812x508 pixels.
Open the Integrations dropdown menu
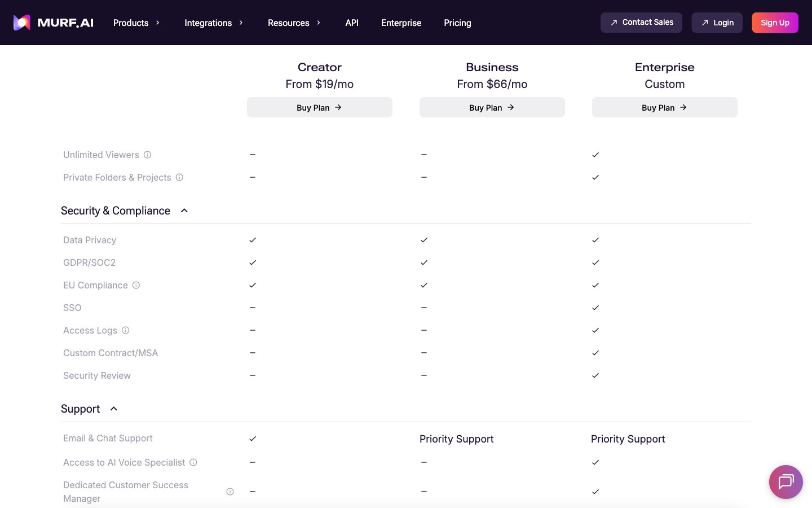pos(214,23)
